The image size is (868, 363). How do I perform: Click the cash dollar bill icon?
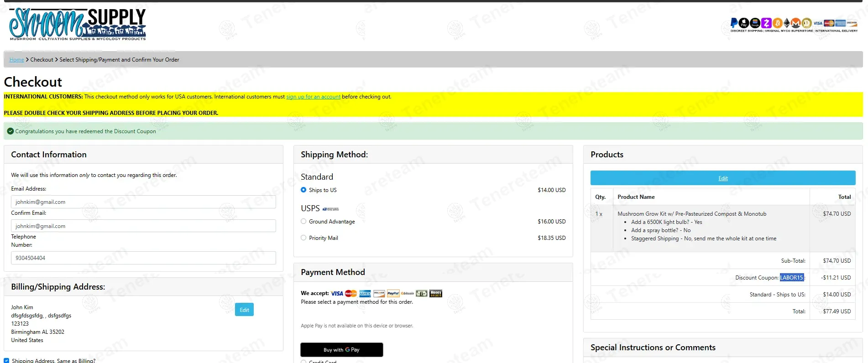[422, 293]
